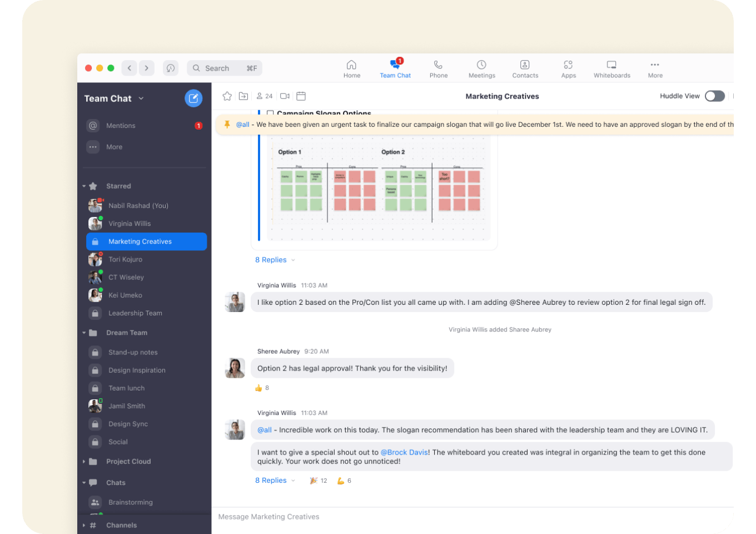Click the Message Marketing Creatives input field
The width and height of the screenshot is (756, 534).
coord(472,517)
